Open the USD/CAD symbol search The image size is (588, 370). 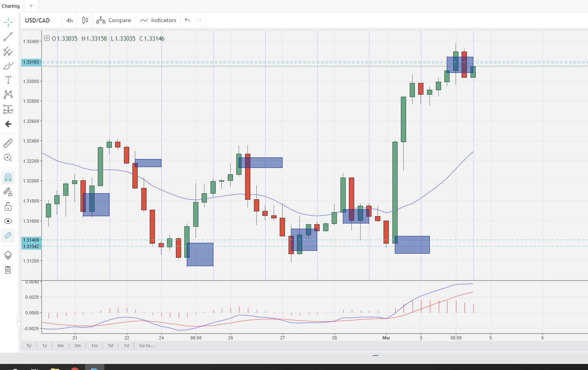(37, 20)
